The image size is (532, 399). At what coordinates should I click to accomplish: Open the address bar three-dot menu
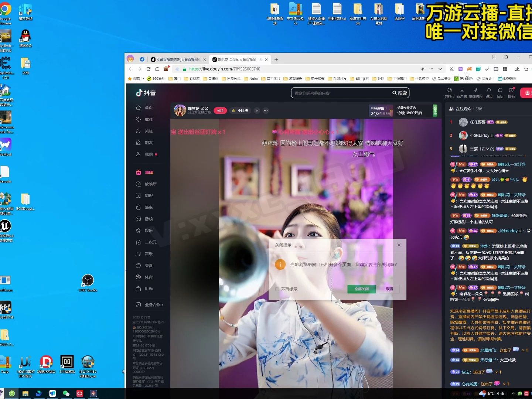point(431,69)
